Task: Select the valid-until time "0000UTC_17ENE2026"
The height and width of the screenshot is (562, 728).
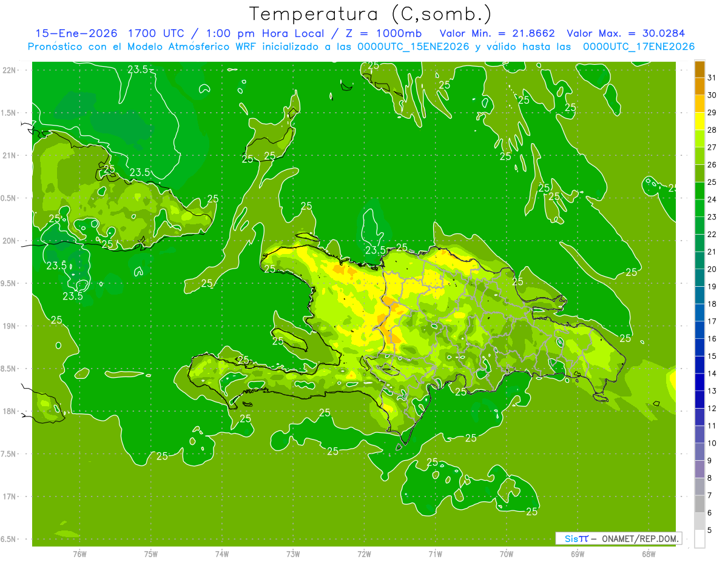Action: [638, 47]
